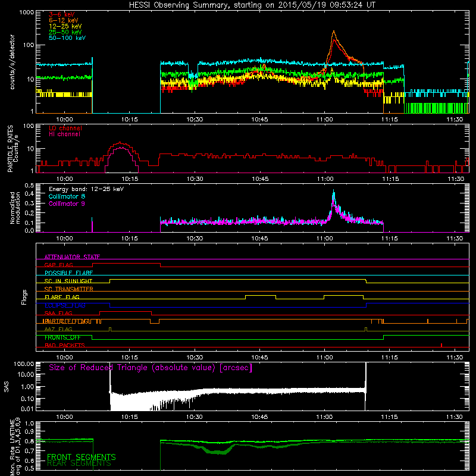Viewport: 476px width, 476px height.
Task: Select the 'GAP FLAG' label
Action: [x=58, y=265]
